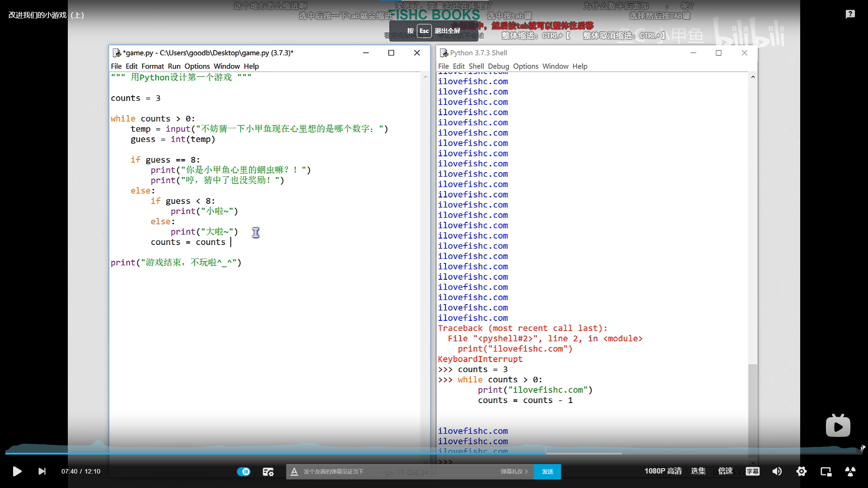Screen dimensions: 868x488
Task: Open Shell menu in Python Shell
Action: click(x=476, y=66)
